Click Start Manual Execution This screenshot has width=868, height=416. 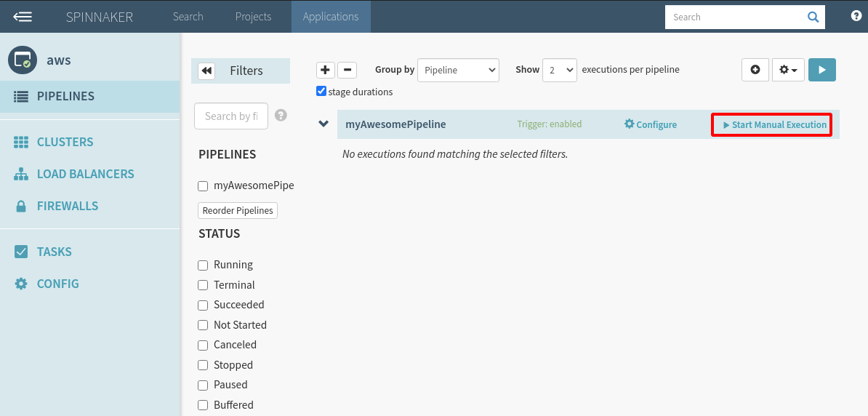pos(775,124)
